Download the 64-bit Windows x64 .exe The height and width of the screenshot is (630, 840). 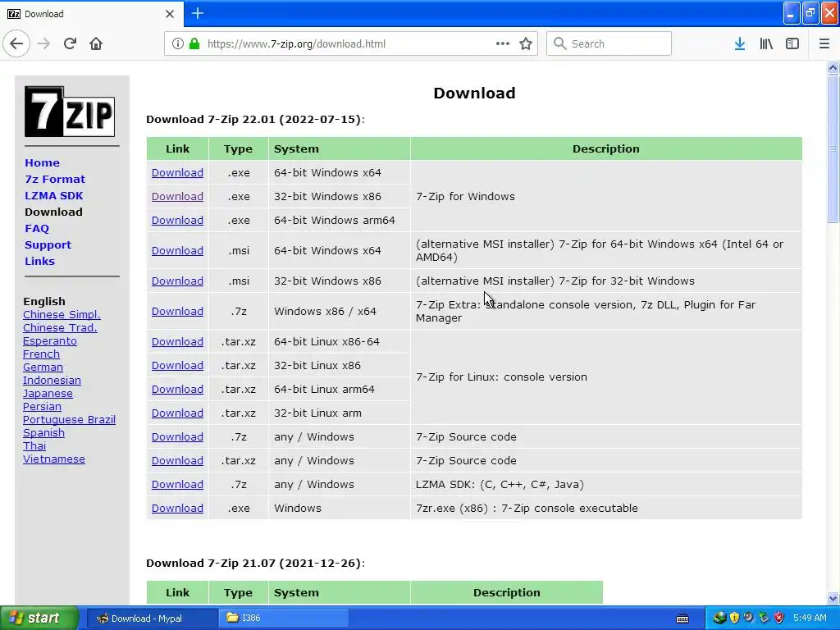point(177,172)
